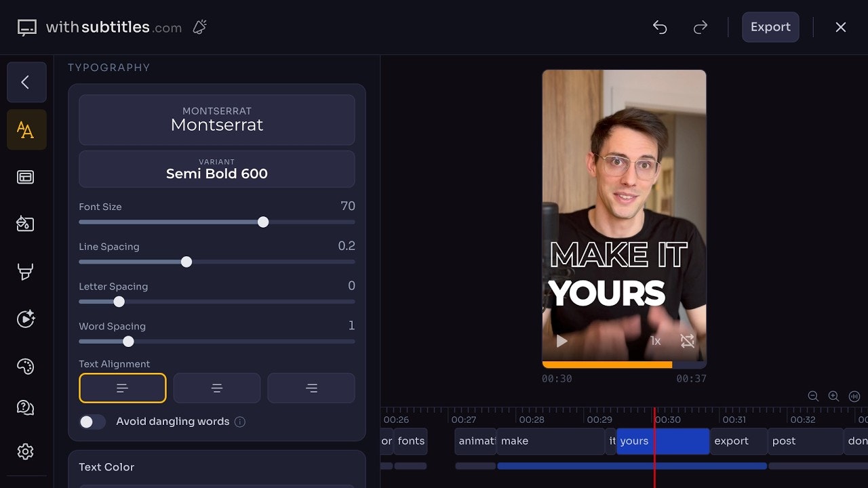
Task: Open the help chat icon
Action: click(x=26, y=407)
